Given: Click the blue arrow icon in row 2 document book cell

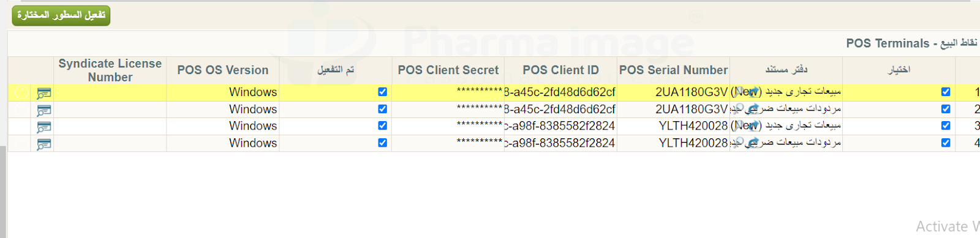Looking at the screenshot, I should tap(752, 109).
